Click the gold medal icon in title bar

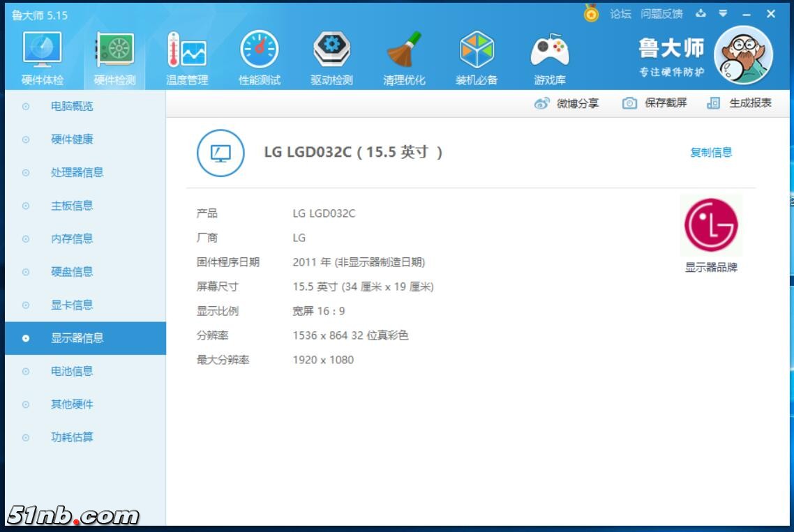[591, 14]
